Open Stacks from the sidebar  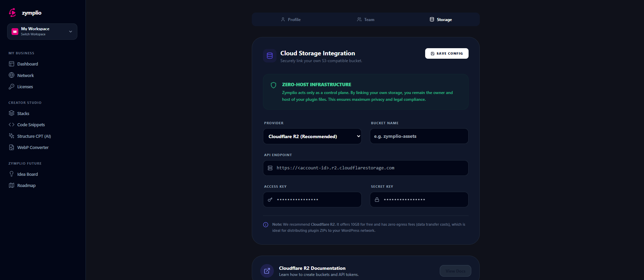23,113
